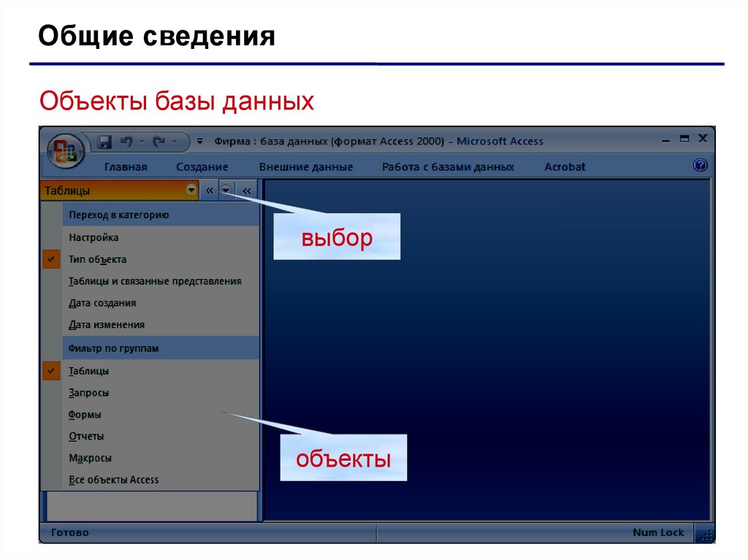Choose Таблицы и связанные представления option
The width and height of the screenshot is (748, 560).
pos(161,281)
